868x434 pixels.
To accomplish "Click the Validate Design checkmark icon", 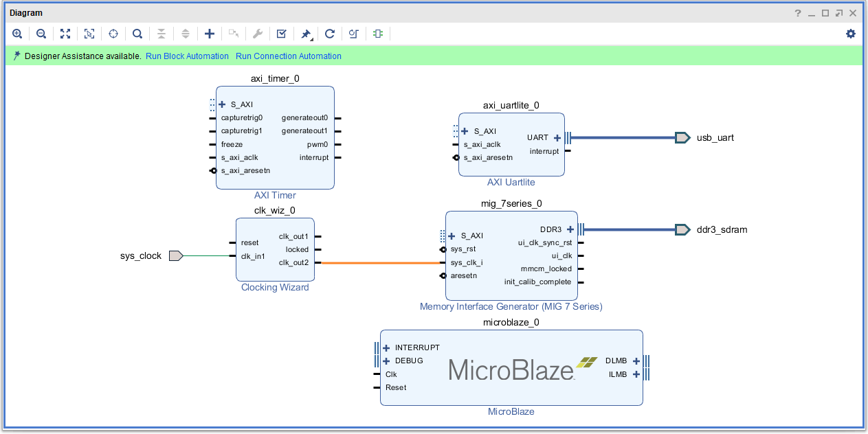I will (282, 34).
